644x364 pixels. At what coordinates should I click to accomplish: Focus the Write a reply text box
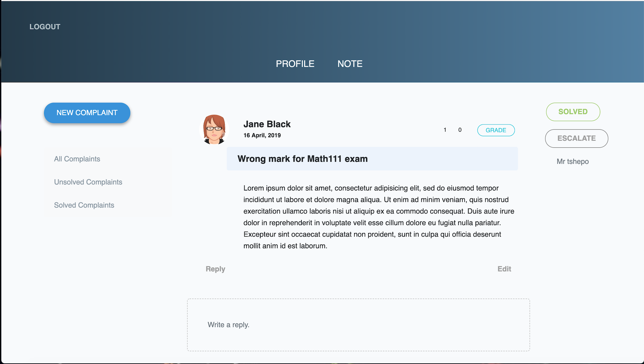tap(358, 325)
